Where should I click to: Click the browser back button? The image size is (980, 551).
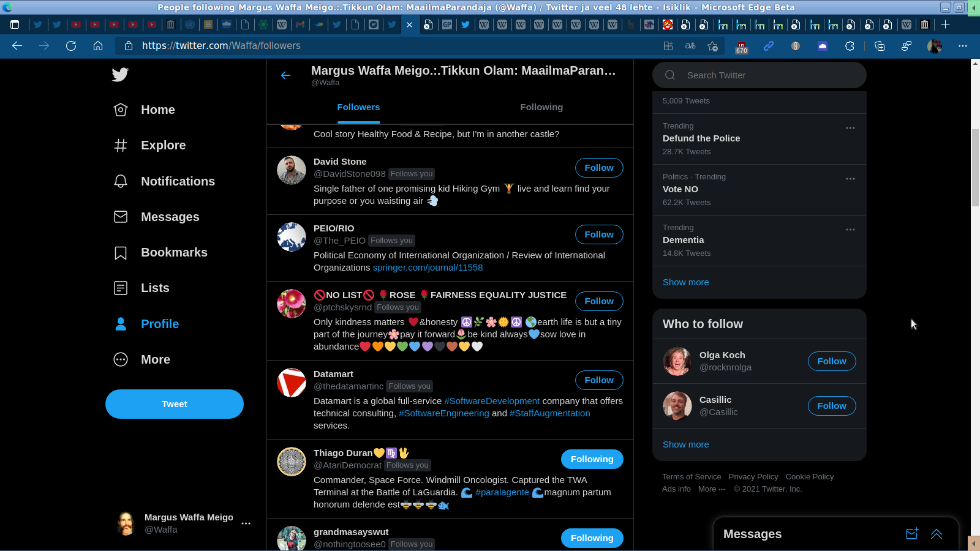pos(17,46)
